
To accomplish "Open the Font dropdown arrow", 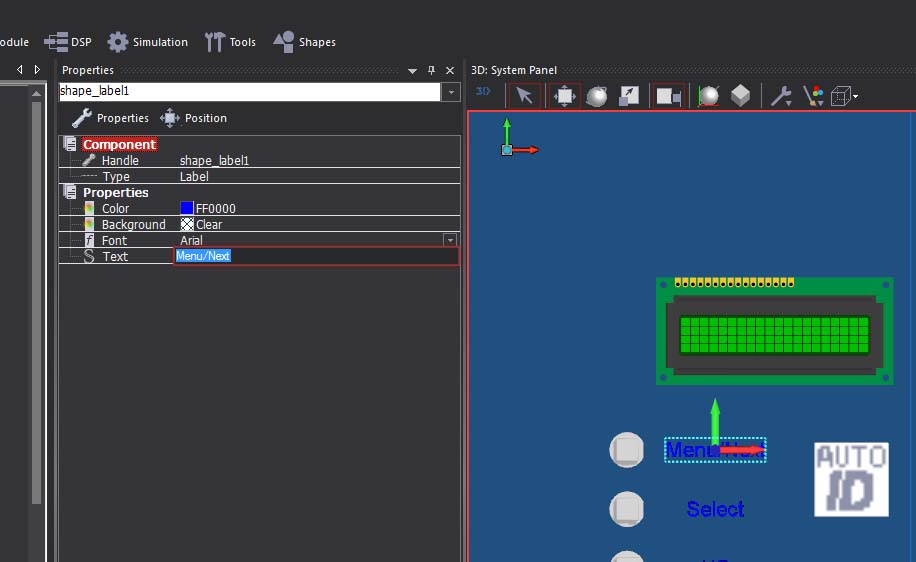I will click(450, 240).
